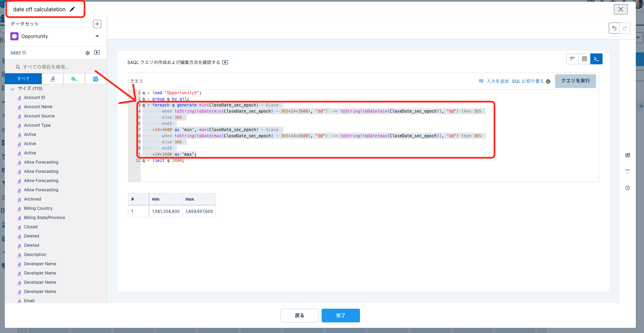Viewport: 644px width, 333px height.
Task: Switch to the measures tab
Action: click(x=74, y=79)
